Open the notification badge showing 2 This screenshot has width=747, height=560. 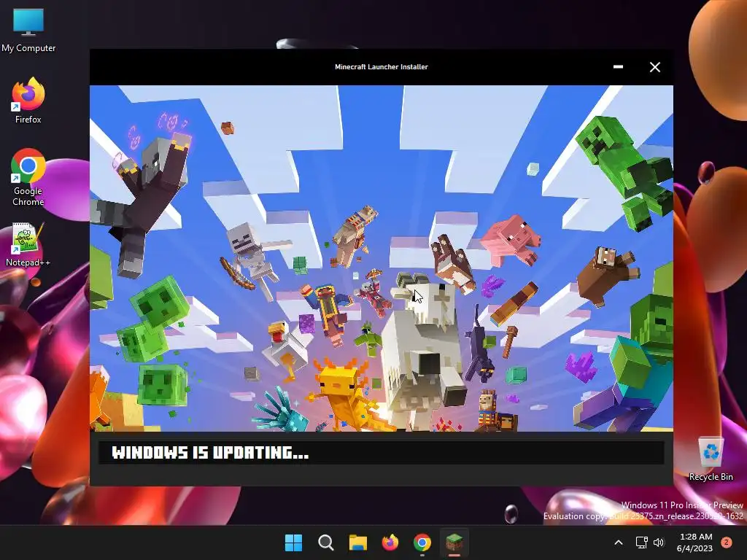pos(727,542)
